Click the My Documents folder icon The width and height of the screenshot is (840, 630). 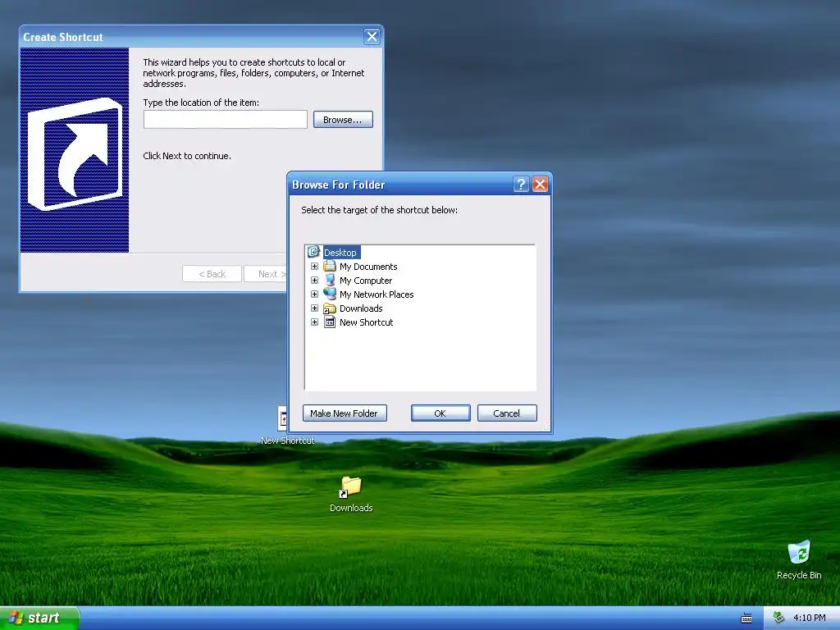[330, 267]
